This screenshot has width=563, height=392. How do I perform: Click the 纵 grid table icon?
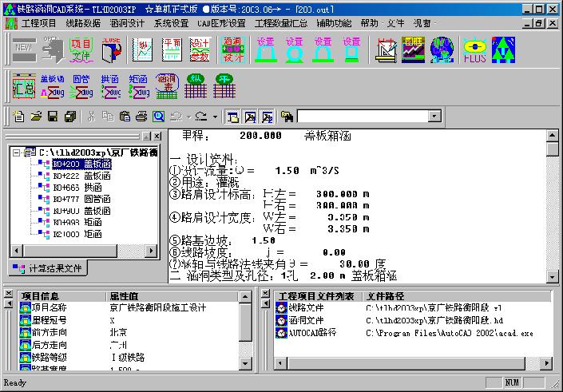point(196,86)
